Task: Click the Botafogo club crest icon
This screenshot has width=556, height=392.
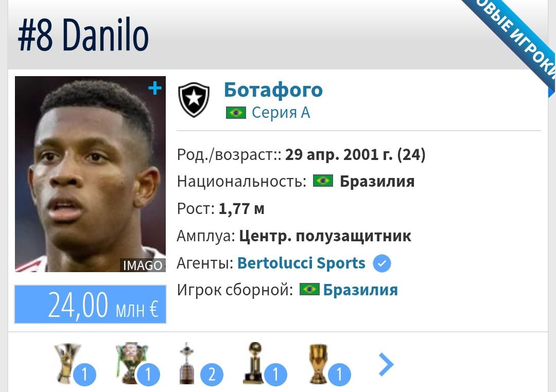Action: point(194,100)
